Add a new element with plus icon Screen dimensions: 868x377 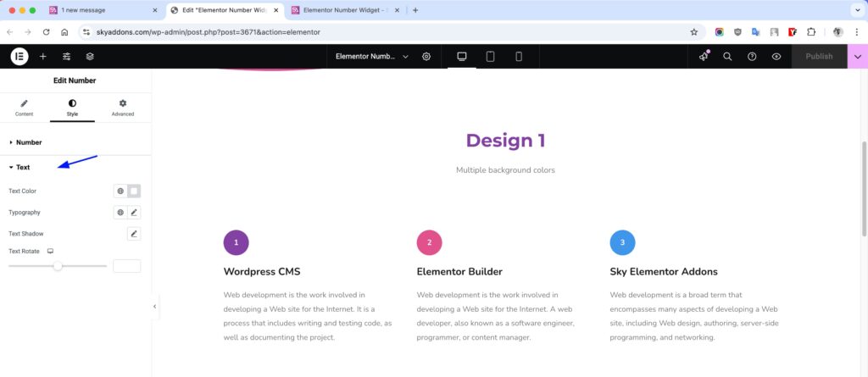[x=42, y=57]
